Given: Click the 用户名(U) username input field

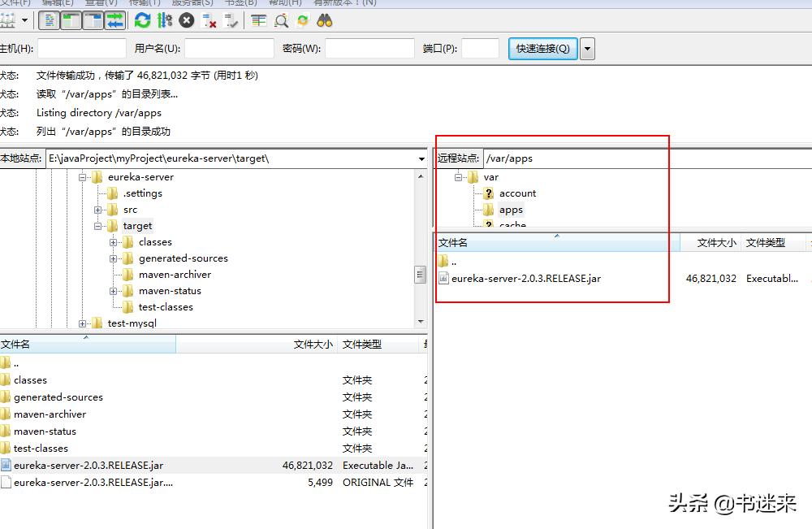Looking at the screenshot, I should pyautogui.click(x=230, y=48).
